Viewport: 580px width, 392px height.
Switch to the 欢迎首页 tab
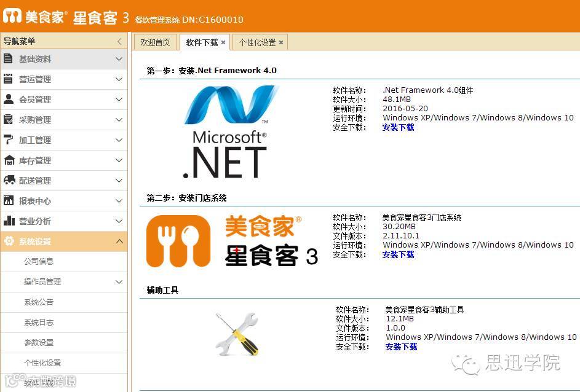pos(155,42)
